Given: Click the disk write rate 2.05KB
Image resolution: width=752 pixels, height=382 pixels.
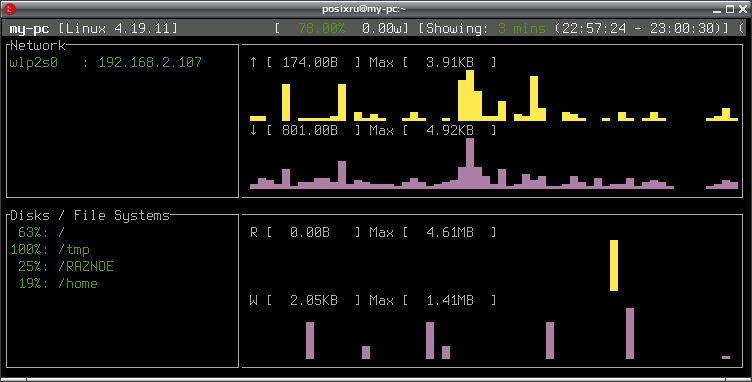Looking at the screenshot, I should 314,301.
